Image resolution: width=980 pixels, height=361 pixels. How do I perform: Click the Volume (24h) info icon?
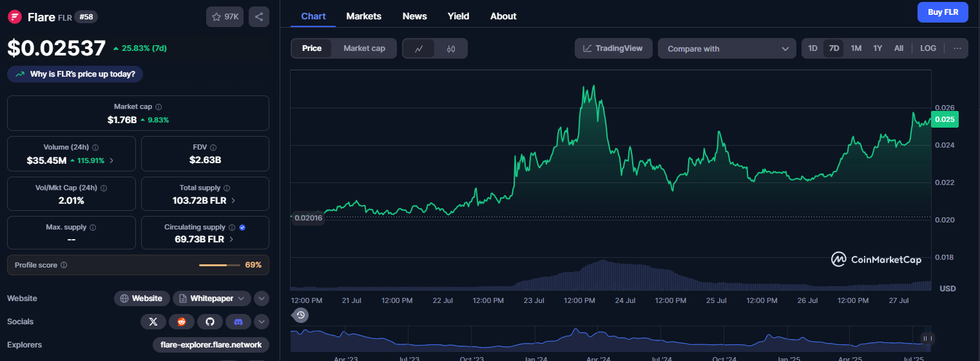(96, 148)
